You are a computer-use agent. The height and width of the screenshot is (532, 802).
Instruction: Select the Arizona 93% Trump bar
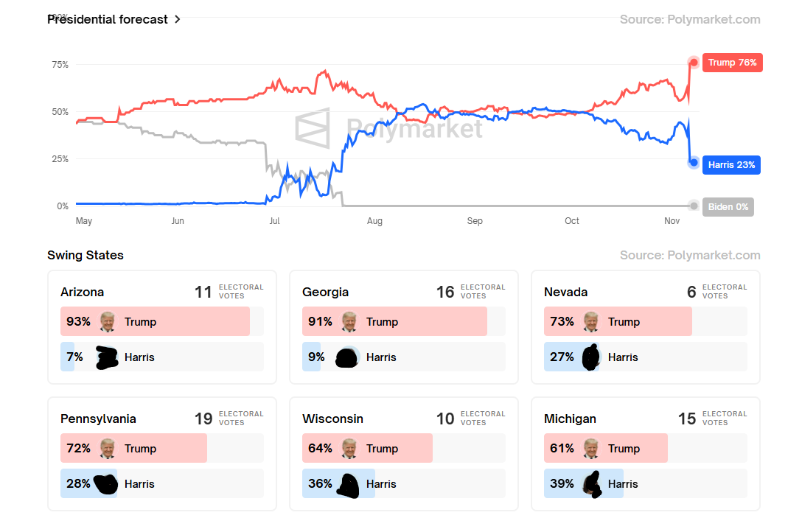(x=156, y=321)
